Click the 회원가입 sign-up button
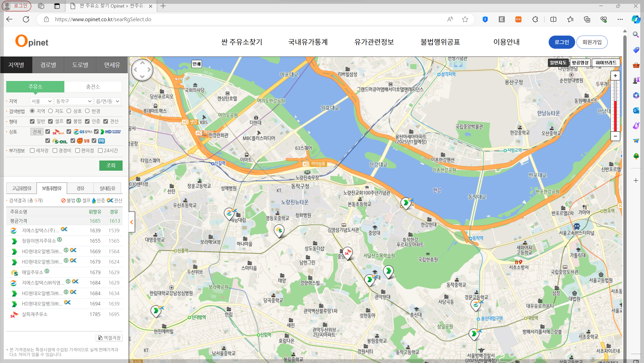This screenshot has height=363, width=644. tap(592, 42)
